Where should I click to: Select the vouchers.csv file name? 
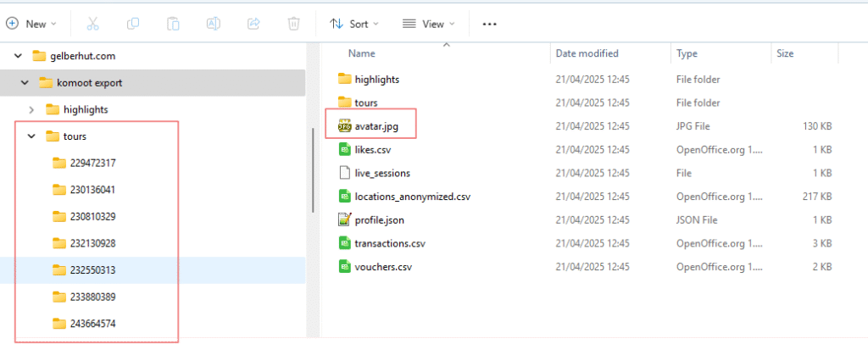coord(384,267)
